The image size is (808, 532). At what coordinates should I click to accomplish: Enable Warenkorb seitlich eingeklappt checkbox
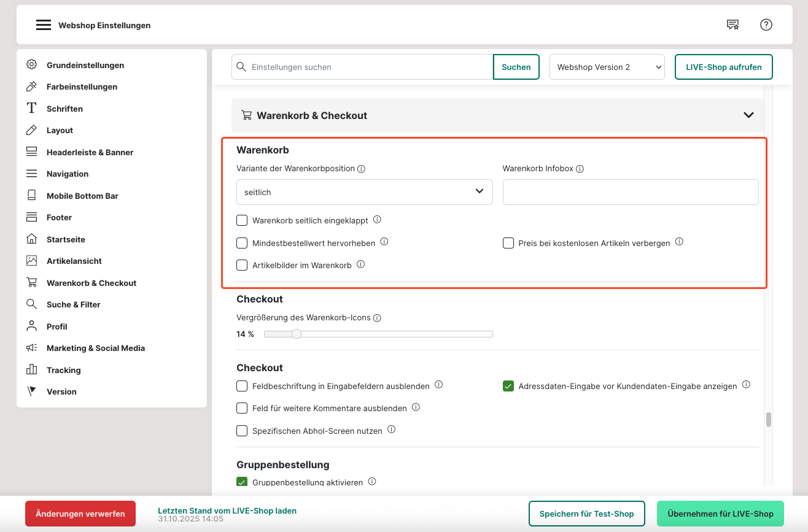242,220
